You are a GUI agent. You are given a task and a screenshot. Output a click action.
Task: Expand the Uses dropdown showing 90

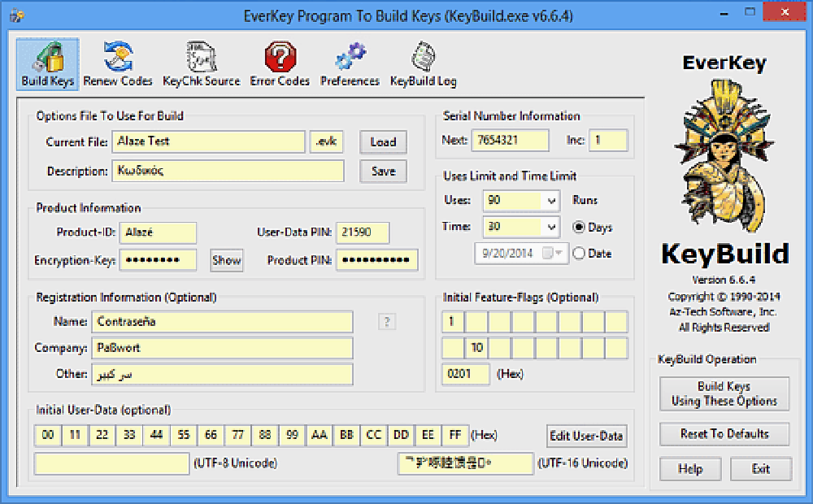550,201
